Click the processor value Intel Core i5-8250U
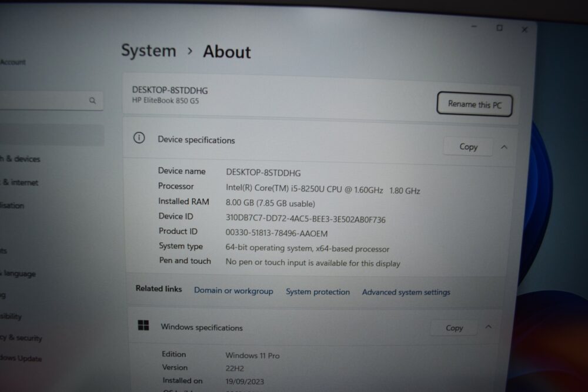This screenshot has height=392, width=588. click(x=323, y=189)
